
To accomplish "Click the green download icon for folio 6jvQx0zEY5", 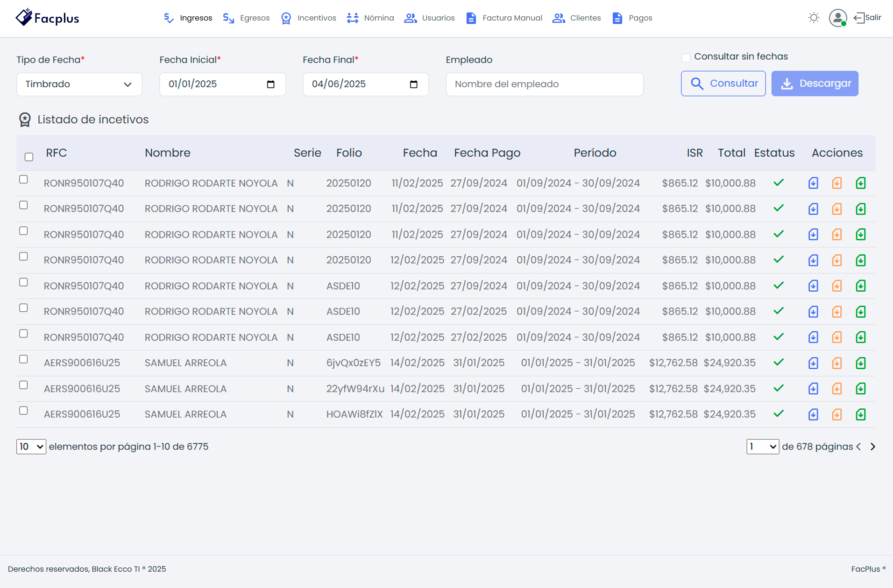I will (x=860, y=363).
